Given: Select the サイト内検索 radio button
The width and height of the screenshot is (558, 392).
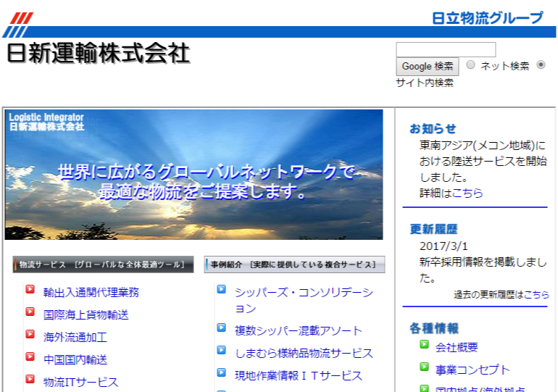Looking at the screenshot, I should [541, 64].
